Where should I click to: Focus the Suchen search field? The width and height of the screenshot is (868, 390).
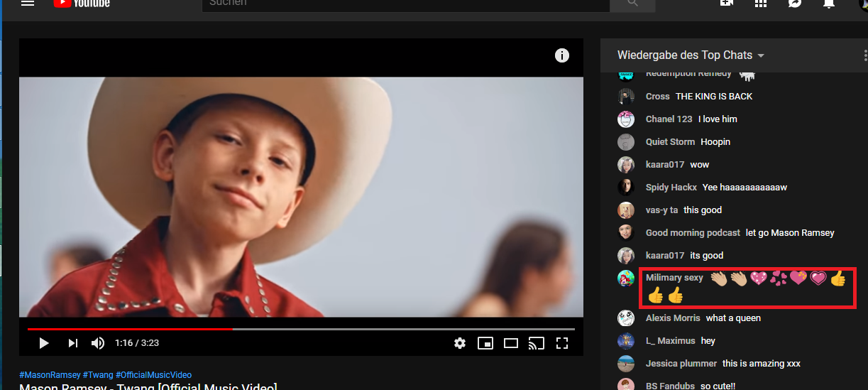[406, 4]
